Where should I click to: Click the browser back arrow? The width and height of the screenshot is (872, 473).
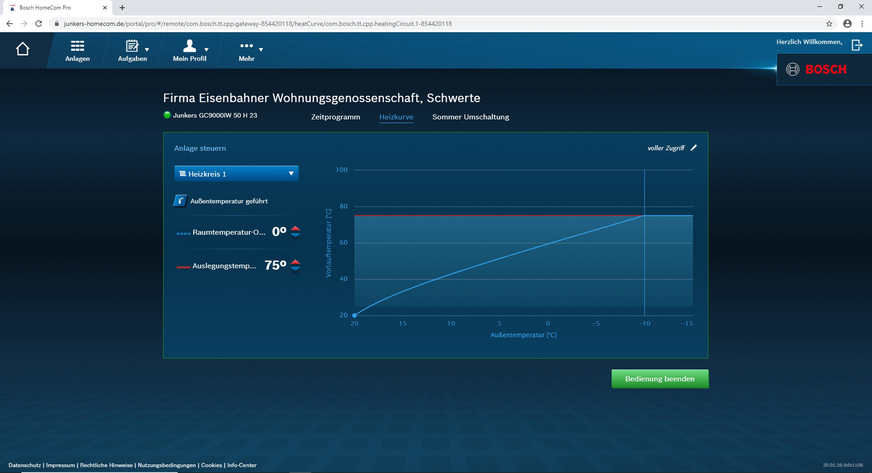click(x=9, y=24)
